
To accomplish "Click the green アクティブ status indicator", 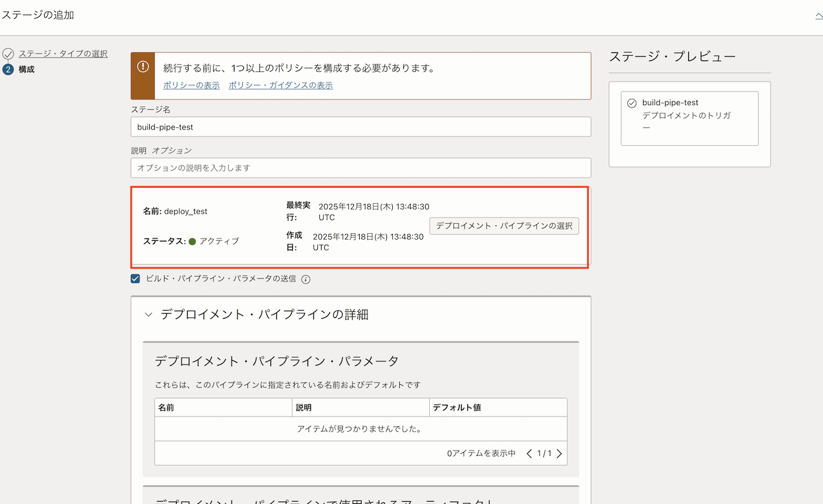I will (x=192, y=241).
